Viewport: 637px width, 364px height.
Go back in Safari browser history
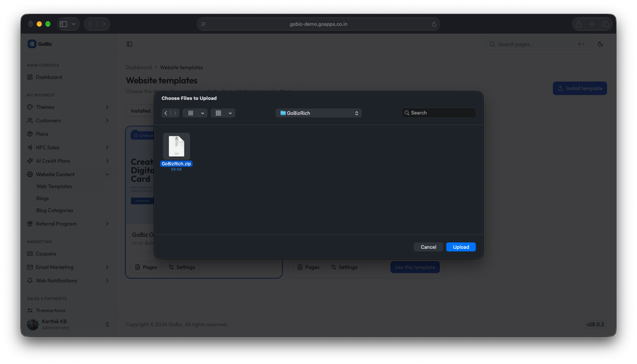90,24
